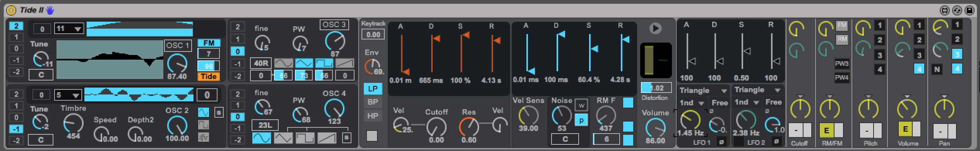Toggle the s button in OSC 4
The width and height of the screenshot is (980, 151).
tap(346, 137)
